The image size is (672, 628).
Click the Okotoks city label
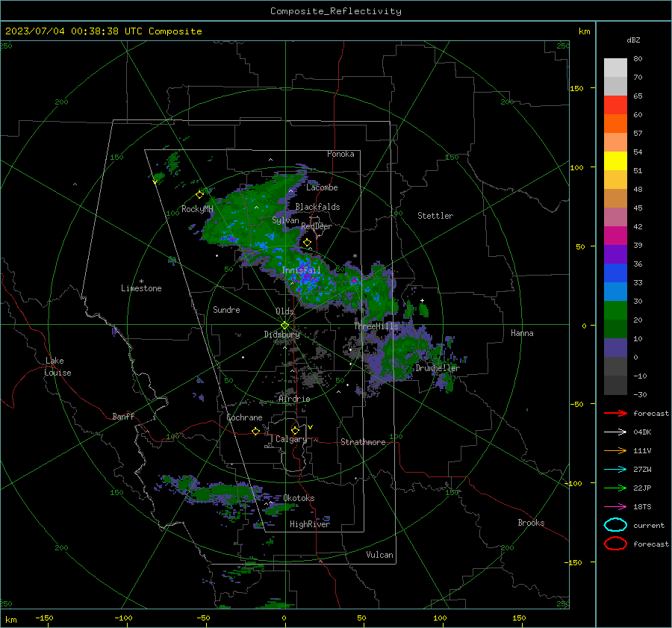299,498
